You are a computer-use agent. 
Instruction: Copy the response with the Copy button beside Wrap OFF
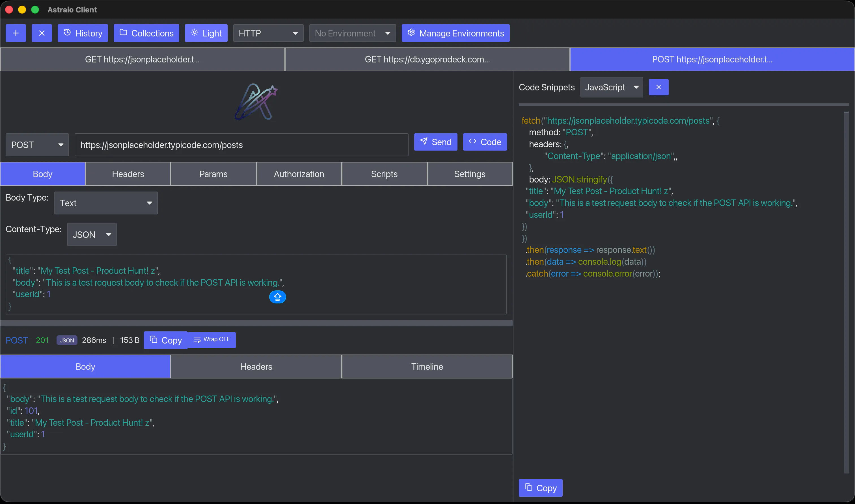(x=166, y=340)
